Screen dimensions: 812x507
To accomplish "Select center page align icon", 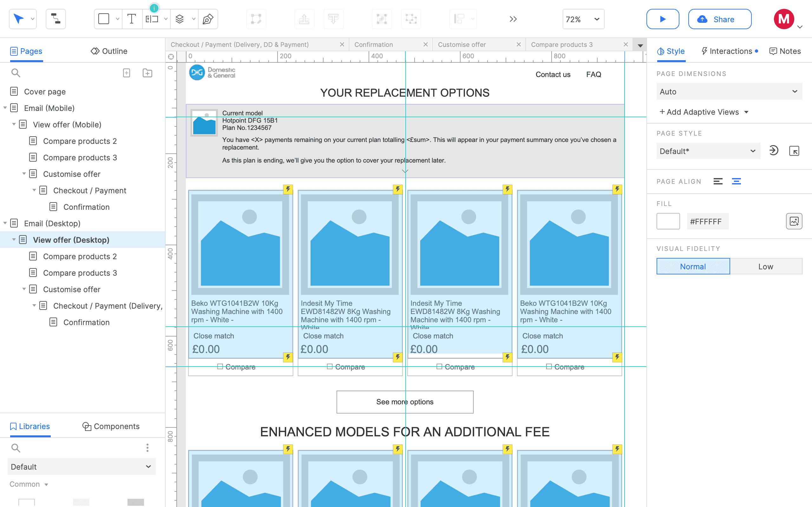I will pyautogui.click(x=736, y=181).
